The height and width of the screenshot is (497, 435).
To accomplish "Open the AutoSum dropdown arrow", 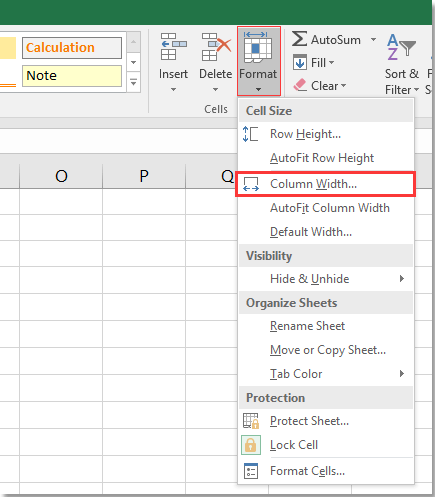I will point(373,40).
